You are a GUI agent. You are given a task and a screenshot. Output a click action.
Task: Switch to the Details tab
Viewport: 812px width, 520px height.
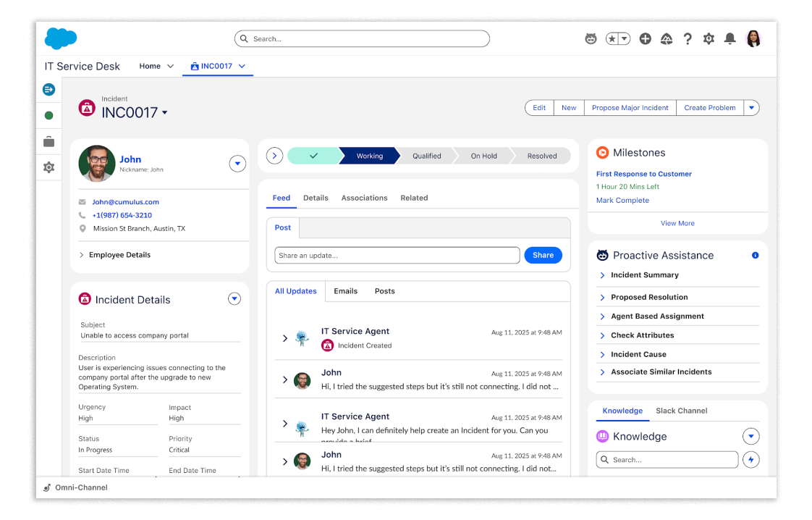point(316,198)
